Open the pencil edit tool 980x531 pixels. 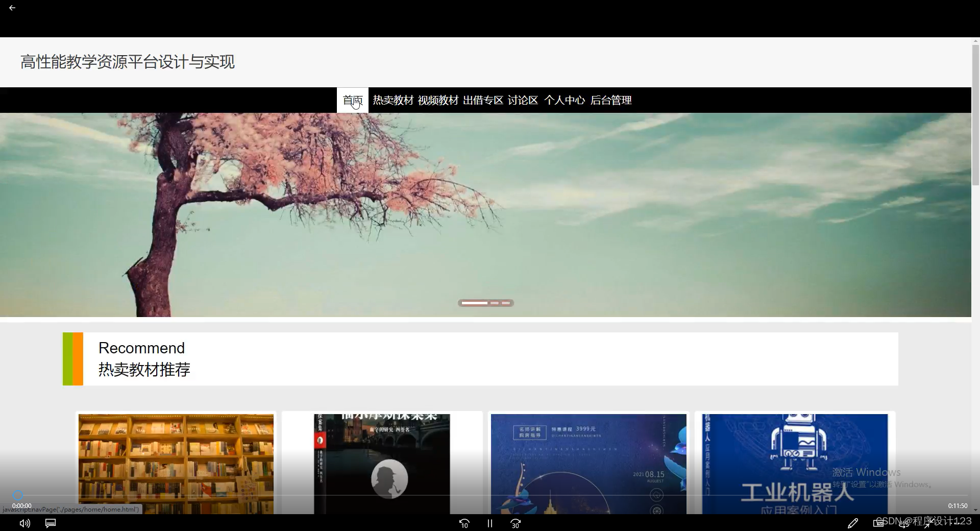pos(852,523)
